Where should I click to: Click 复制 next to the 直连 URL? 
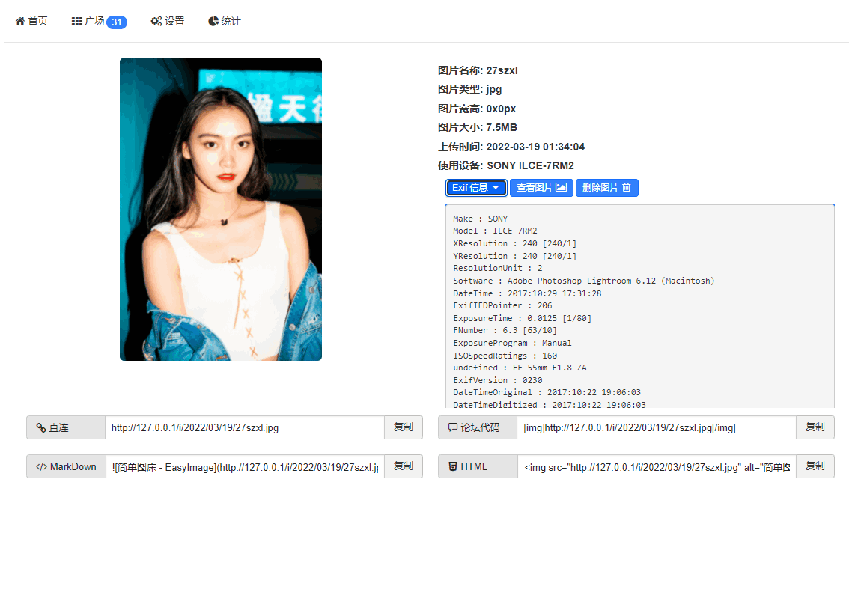pos(404,427)
